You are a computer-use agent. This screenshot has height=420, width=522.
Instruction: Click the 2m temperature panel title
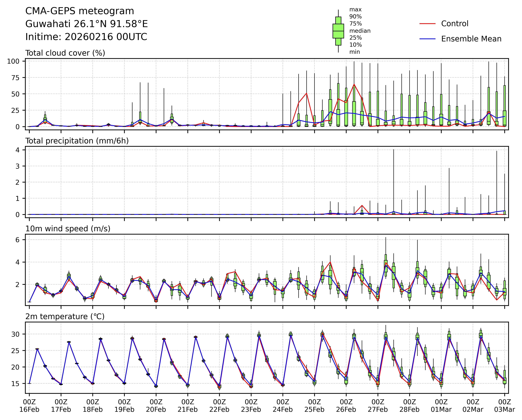click(x=65, y=317)
